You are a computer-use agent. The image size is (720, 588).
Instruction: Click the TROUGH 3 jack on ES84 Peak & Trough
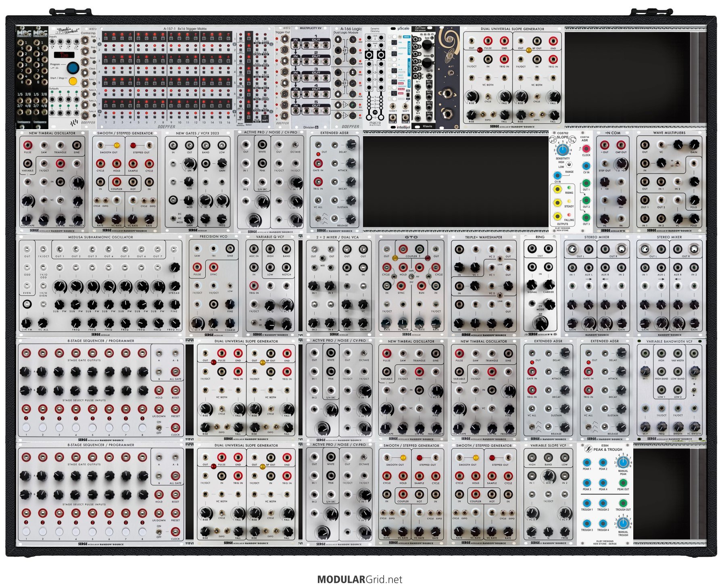pyautogui.click(x=586, y=523)
